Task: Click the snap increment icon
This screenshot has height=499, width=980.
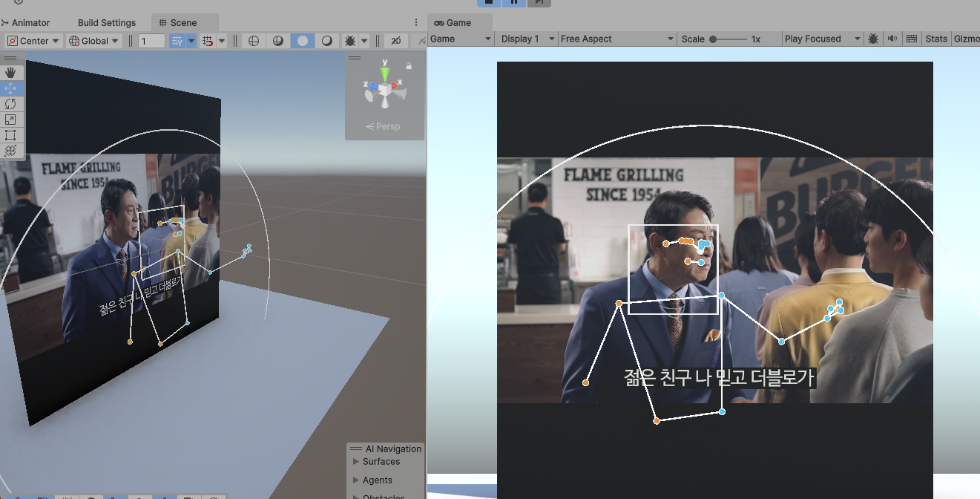Action: click(x=208, y=41)
